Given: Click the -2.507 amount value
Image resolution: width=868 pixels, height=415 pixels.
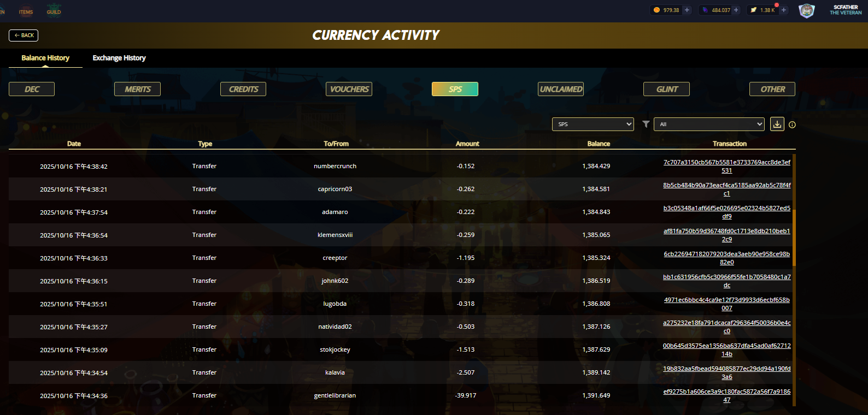Looking at the screenshot, I should pos(466,372).
